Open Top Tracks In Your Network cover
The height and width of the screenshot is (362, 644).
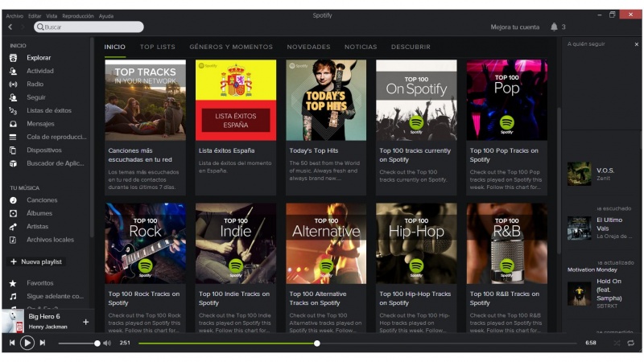pos(146,100)
